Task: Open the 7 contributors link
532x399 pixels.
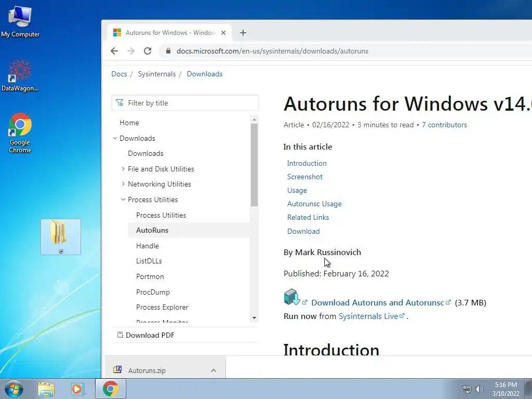Action: 444,125
